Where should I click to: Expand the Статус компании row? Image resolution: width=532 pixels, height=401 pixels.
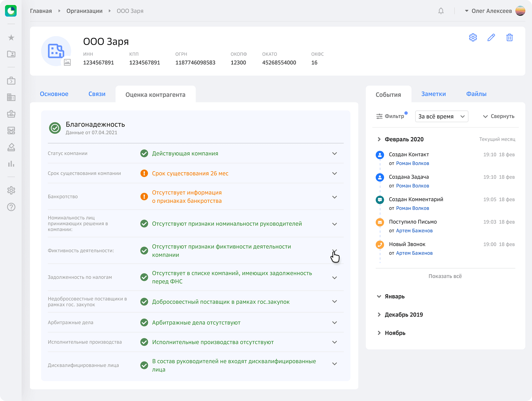click(x=334, y=154)
